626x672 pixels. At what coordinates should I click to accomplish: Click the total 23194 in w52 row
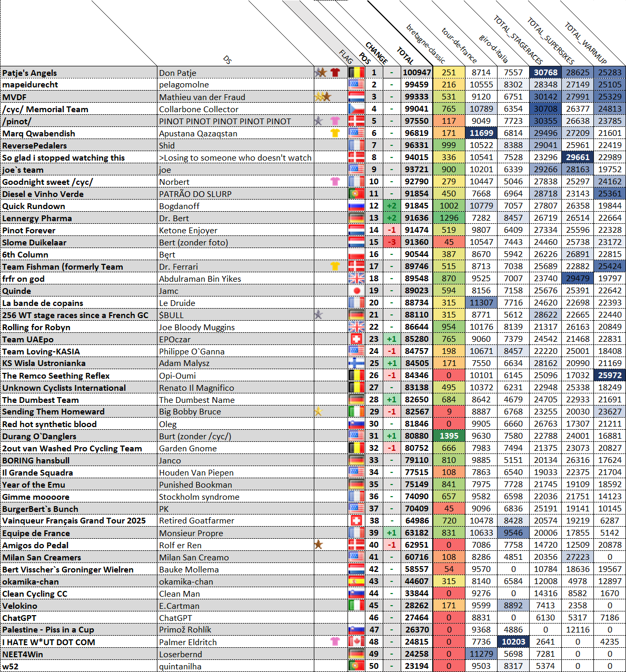417,666
